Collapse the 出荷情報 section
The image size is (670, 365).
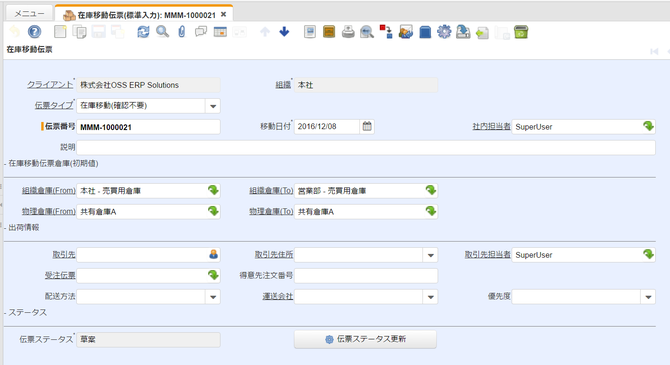(22, 227)
